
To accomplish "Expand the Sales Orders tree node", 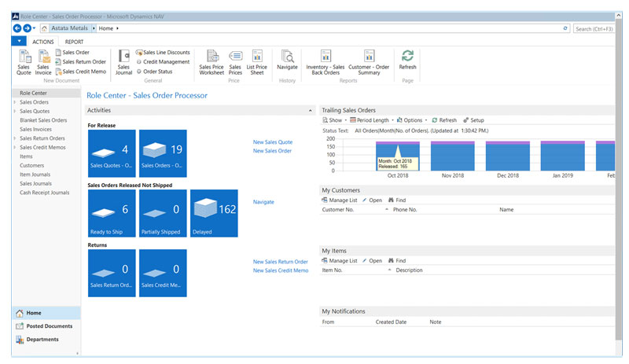I will point(15,102).
